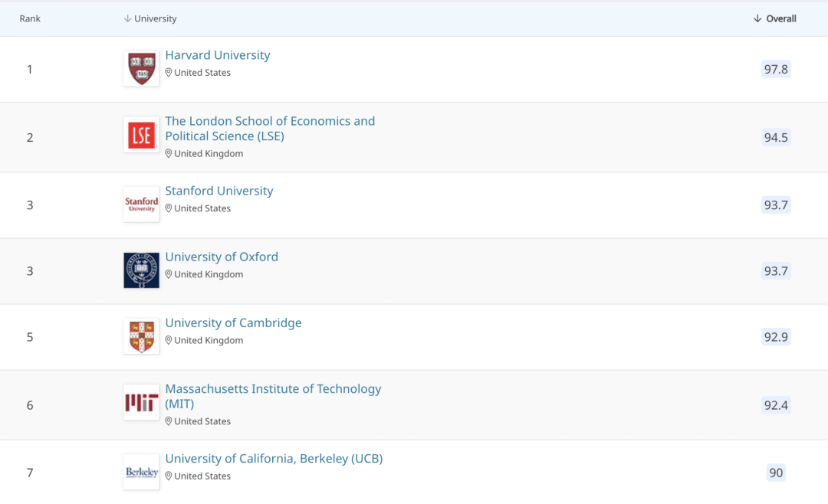This screenshot has height=504, width=828.
Task: Click the University of Oxford crest logo
Action: click(141, 270)
